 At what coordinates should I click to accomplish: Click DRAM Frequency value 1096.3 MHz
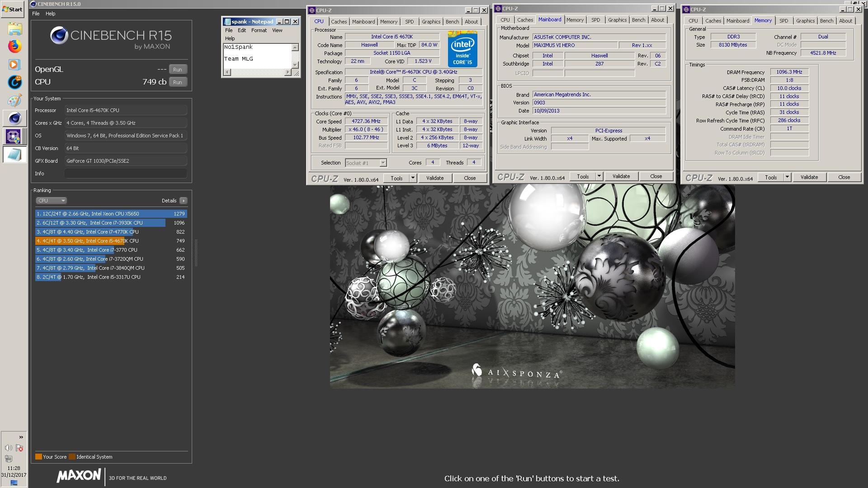tap(789, 72)
